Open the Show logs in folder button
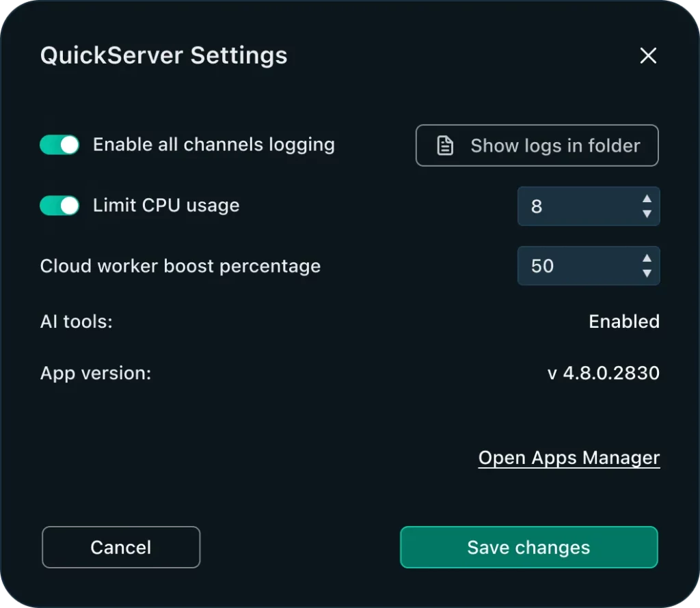The height and width of the screenshot is (608, 700). point(537,146)
